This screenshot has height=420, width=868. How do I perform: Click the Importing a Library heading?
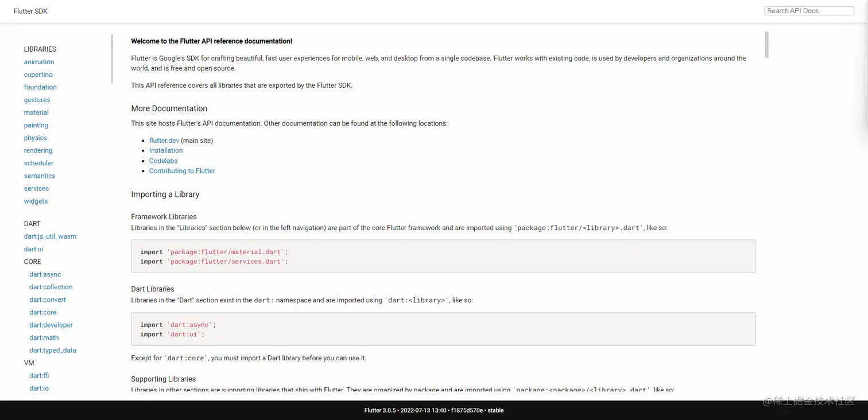point(165,195)
